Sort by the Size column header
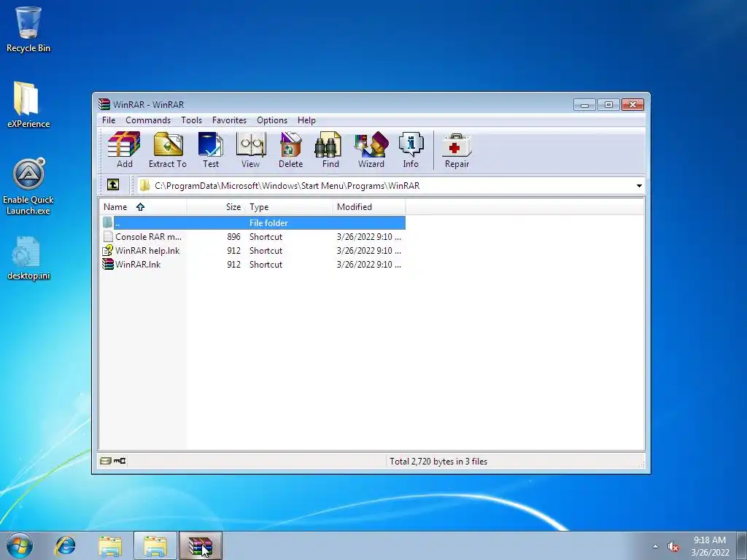 click(216, 206)
